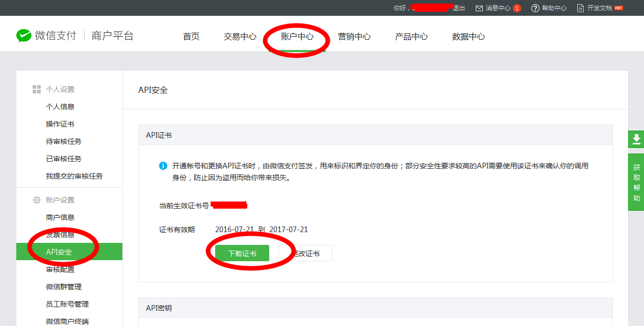Open the 帮助中心 link
The height and width of the screenshot is (326, 644).
(x=554, y=8)
